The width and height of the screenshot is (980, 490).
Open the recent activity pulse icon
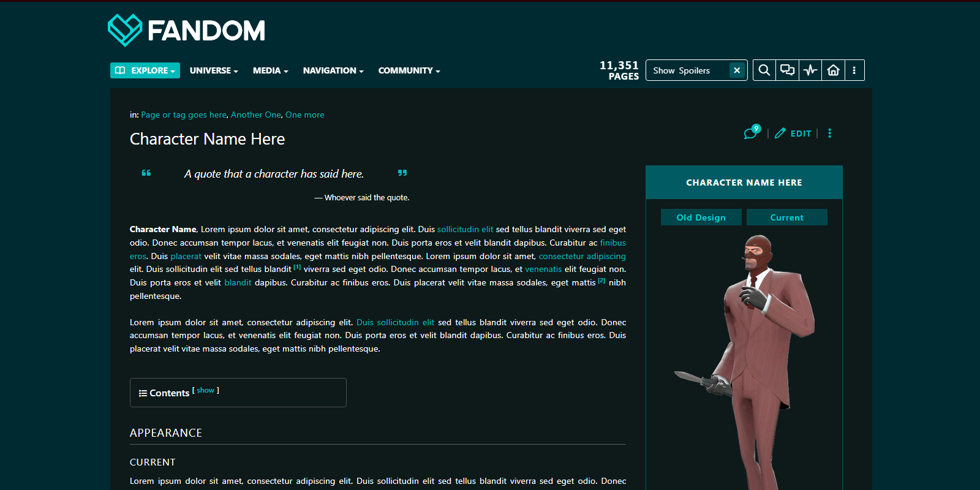pyautogui.click(x=810, y=70)
